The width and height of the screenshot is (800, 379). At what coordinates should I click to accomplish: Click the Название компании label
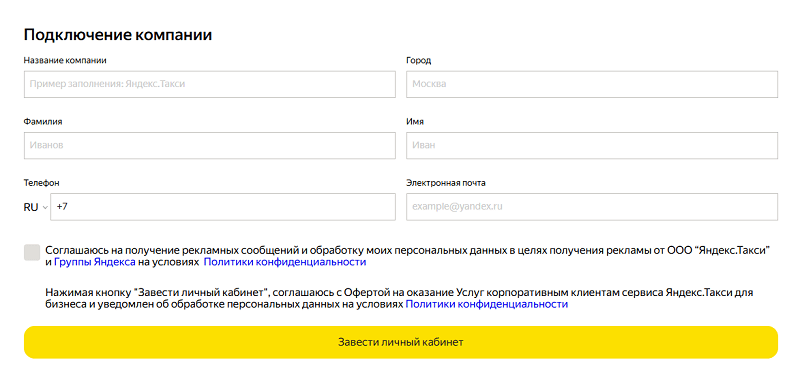coord(65,60)
